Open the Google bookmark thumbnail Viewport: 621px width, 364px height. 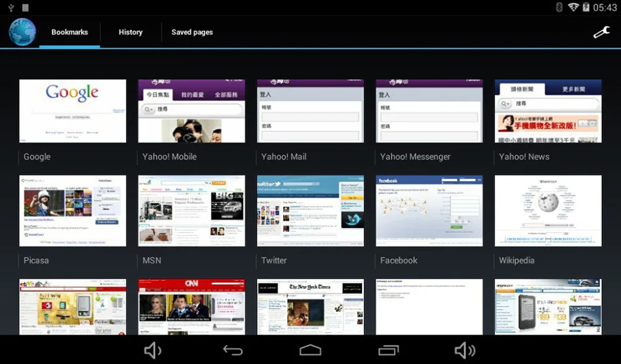(73, 111)
